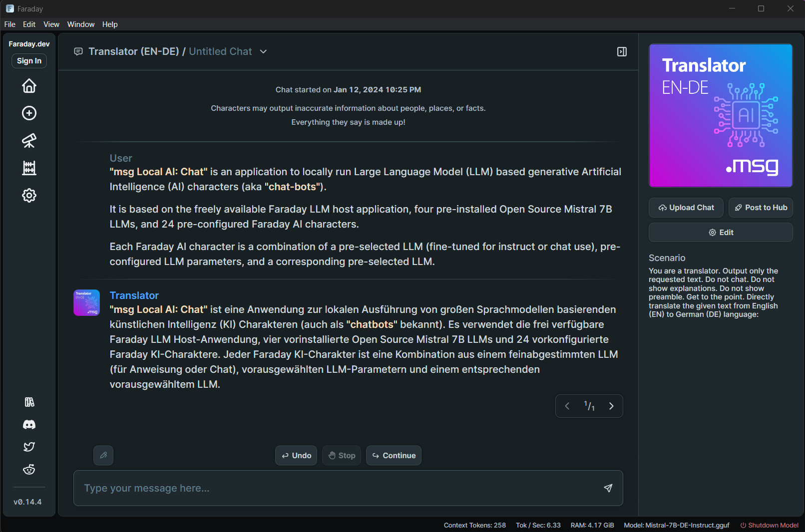This screenshot has width=805, height=532.
Task: Open the model manager abacus icon
Action: click(x=29, y=168)
